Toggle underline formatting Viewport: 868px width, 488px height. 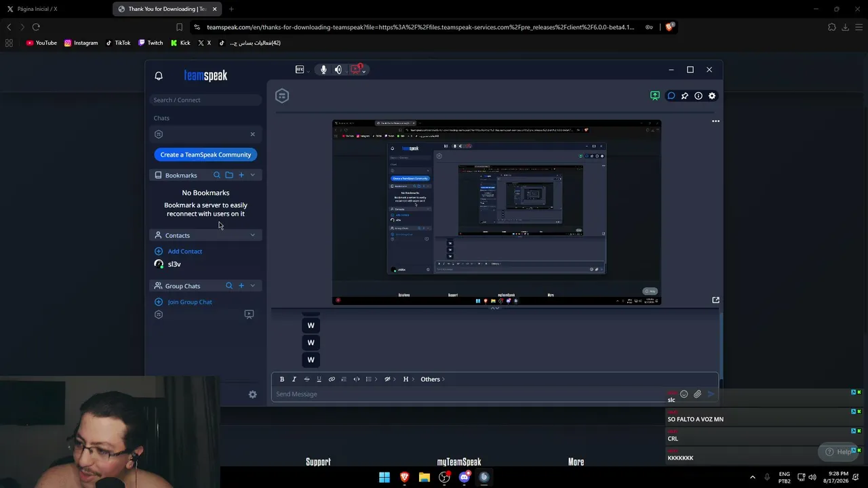pos(319,380)
